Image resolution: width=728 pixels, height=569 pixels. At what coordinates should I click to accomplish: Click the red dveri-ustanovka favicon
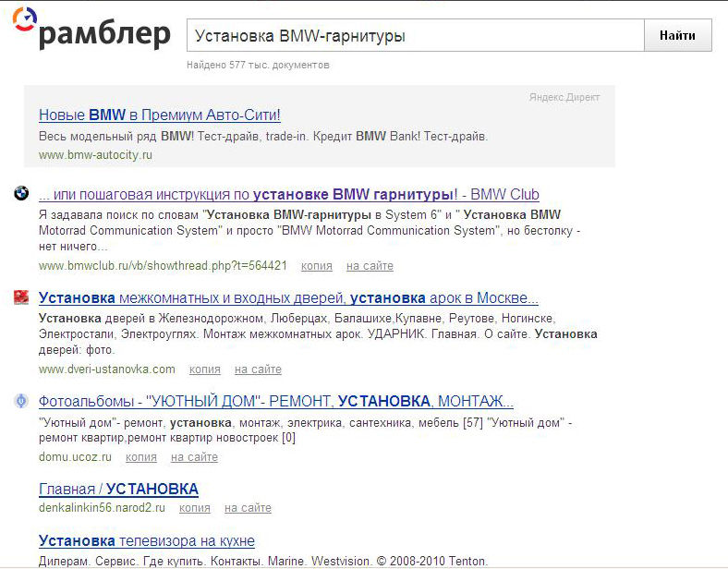pos(21,297)
